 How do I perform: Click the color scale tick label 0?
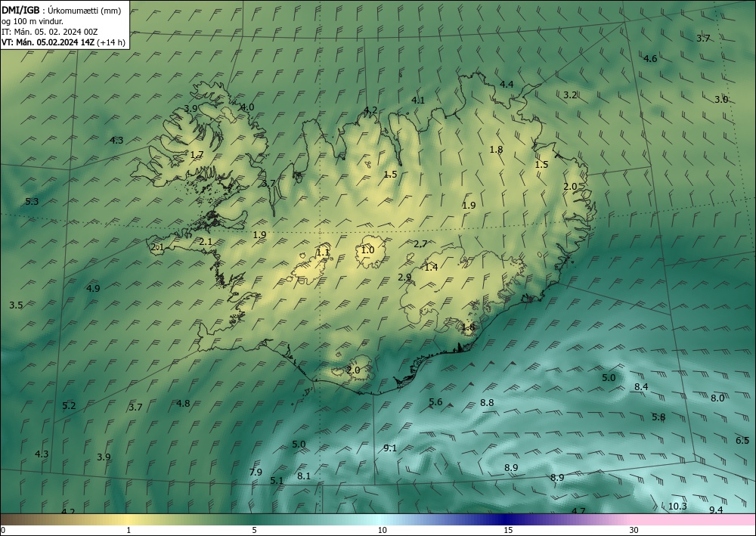click(x=3, y=530)
